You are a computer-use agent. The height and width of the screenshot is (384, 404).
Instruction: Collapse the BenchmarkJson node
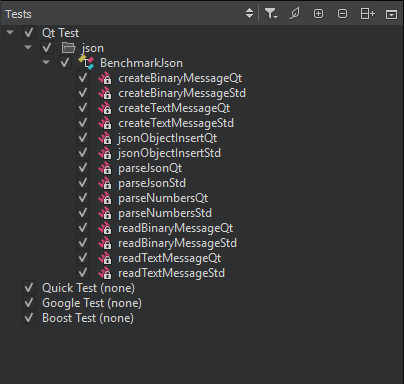coord(46,62)
